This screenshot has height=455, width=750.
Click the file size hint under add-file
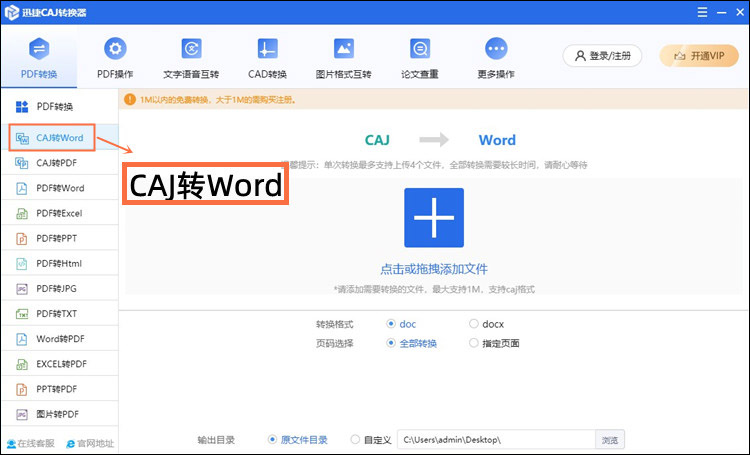434,289
